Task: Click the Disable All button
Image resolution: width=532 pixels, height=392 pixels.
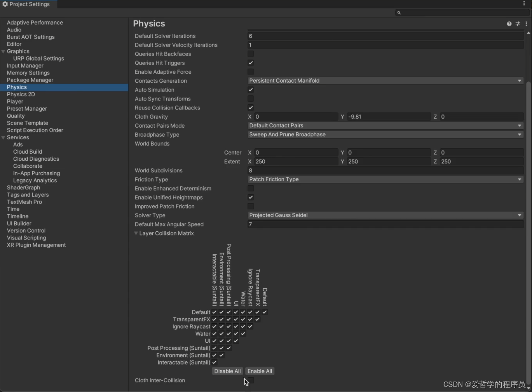Action: pos(227,371)
